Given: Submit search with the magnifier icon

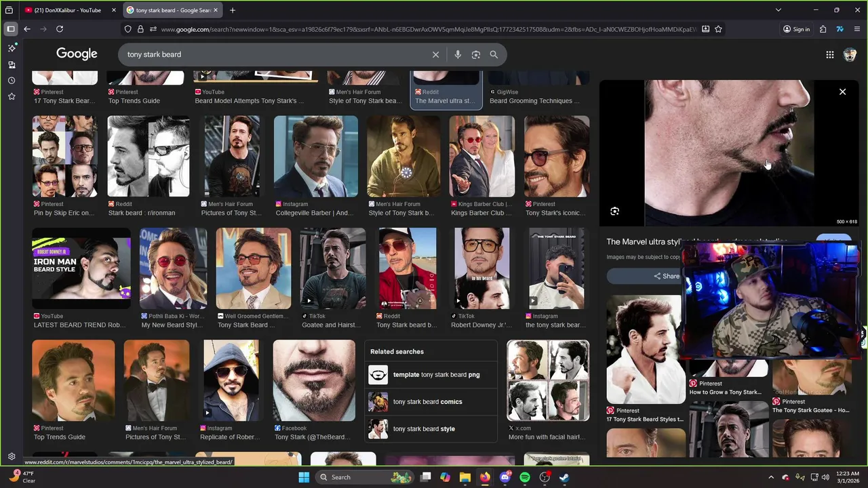Looking at the screenshot, I should pyautogui.click(x=494, y=54).
